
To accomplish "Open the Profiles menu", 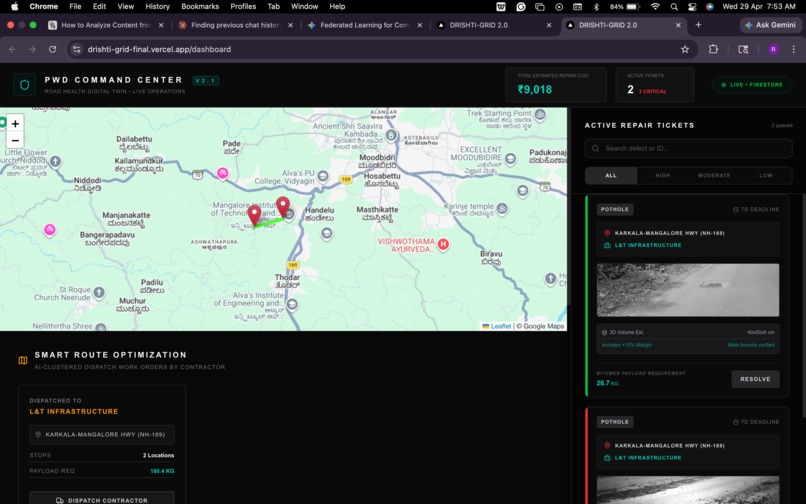I will (243, 7).
